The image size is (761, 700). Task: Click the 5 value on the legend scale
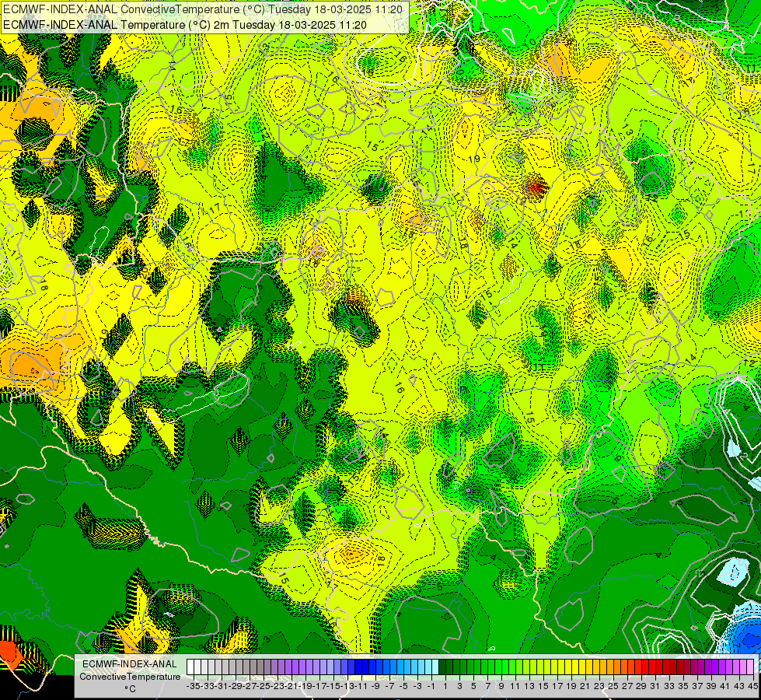(x=473, y=687)
